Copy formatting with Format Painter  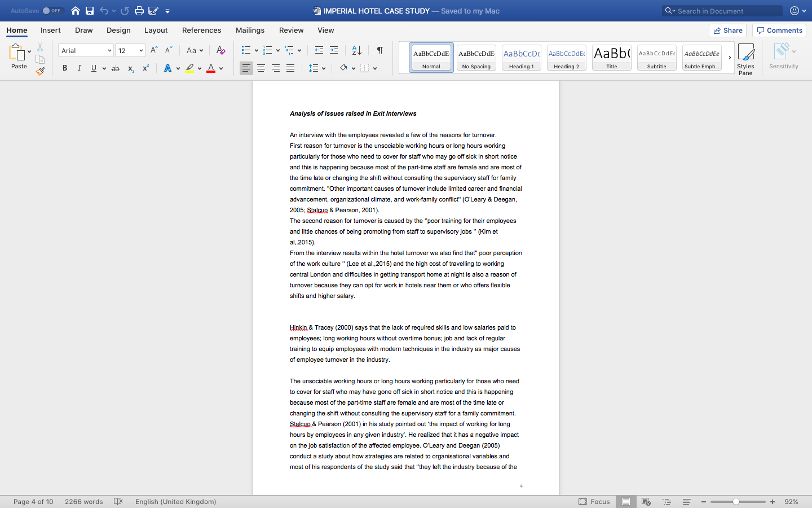(x=40, y=71)
